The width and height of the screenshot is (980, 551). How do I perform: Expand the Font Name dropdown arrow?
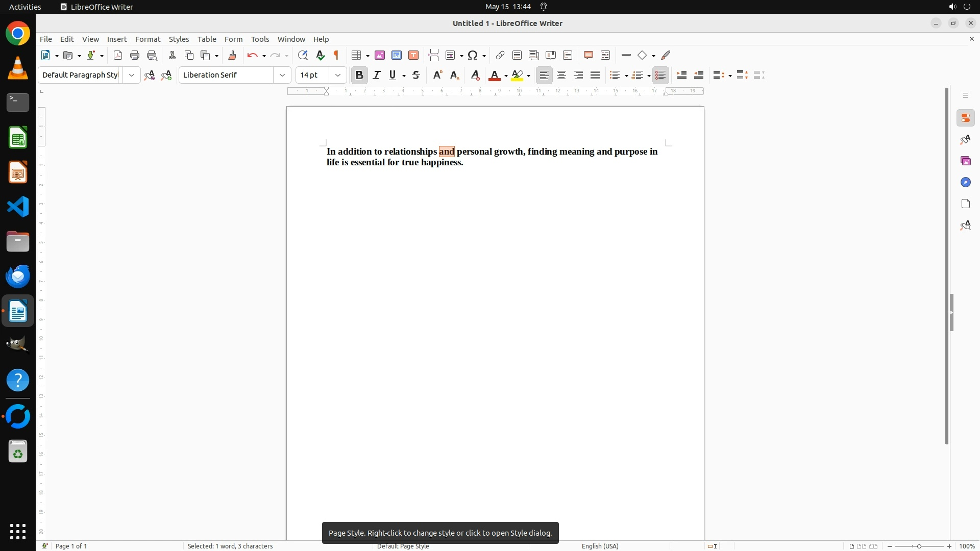(282, 75)
